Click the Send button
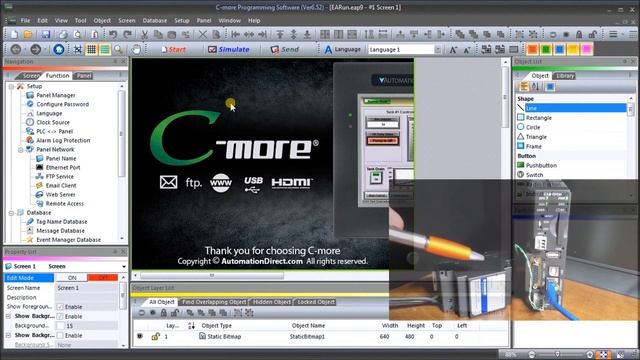The image size is (640, 360). [284, 49]
